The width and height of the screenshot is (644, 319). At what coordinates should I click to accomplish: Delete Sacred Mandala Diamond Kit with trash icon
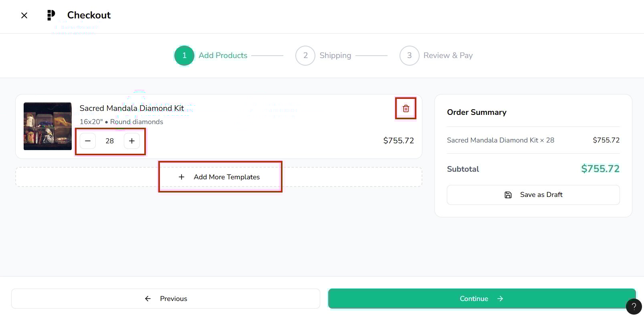406,108
